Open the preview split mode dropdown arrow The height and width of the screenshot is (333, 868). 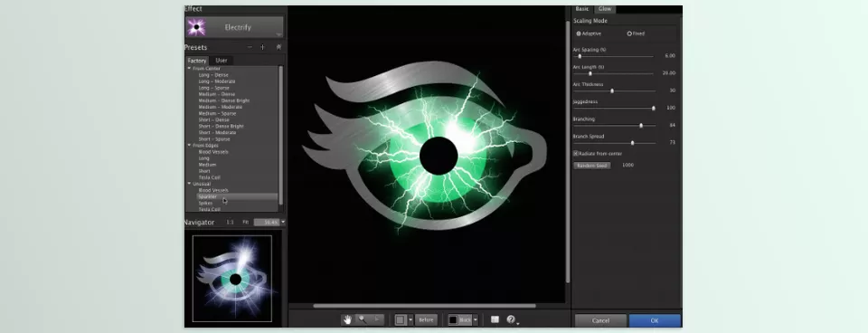click(410, 319)
